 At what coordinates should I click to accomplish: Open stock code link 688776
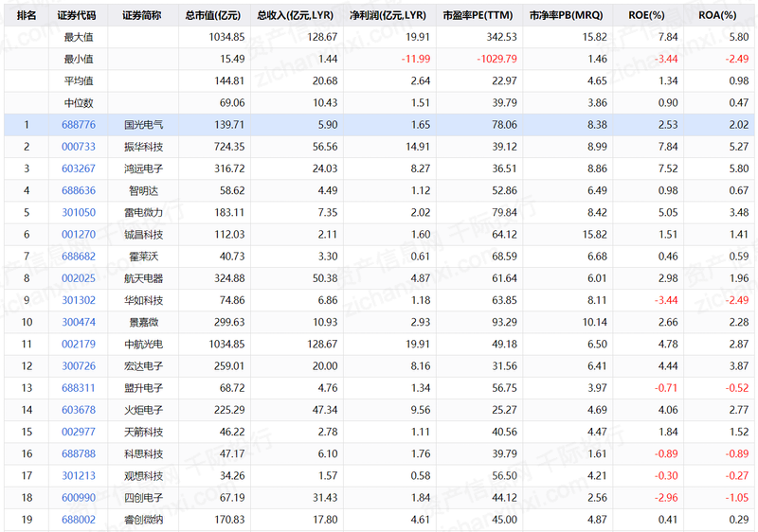[x=79, y=125]
